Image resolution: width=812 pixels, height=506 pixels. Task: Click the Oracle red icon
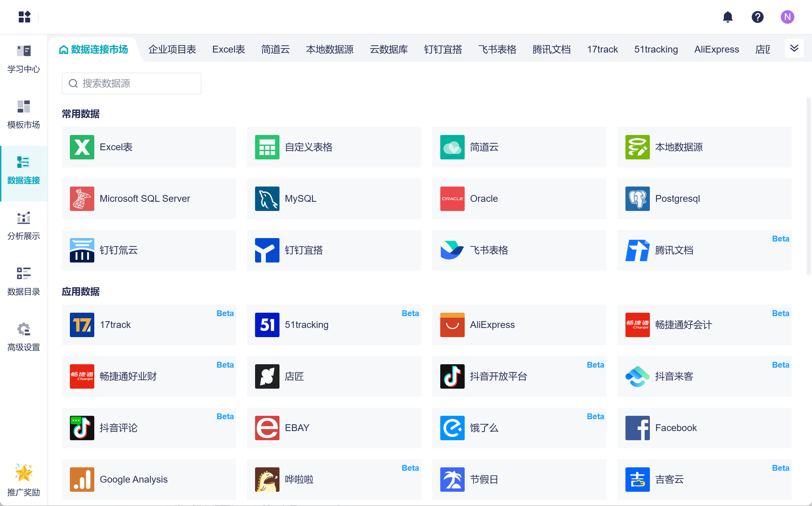click(x=452, y=199)
